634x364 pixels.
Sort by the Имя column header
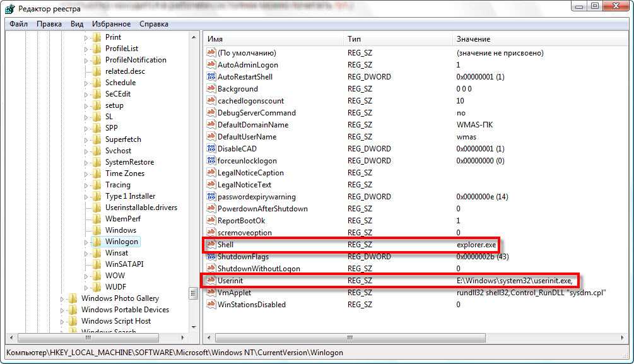(271, 39)
